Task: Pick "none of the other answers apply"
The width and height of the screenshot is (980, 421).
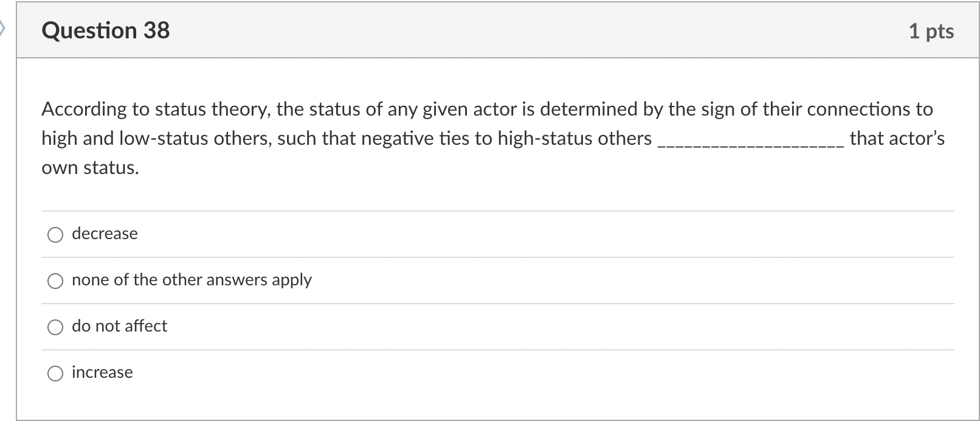Action: (55, 280)
